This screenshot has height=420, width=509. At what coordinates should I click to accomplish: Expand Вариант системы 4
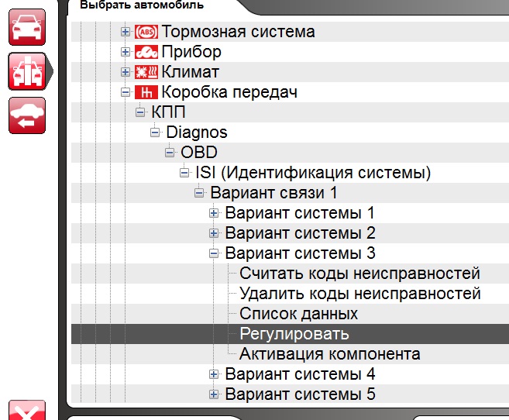[x=214, y=374]
